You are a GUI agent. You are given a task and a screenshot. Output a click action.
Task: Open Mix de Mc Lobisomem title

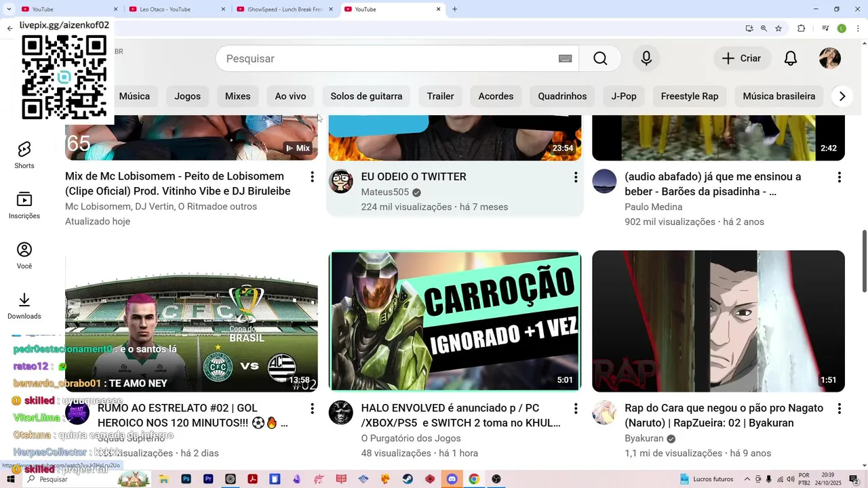tap(178, 184)
